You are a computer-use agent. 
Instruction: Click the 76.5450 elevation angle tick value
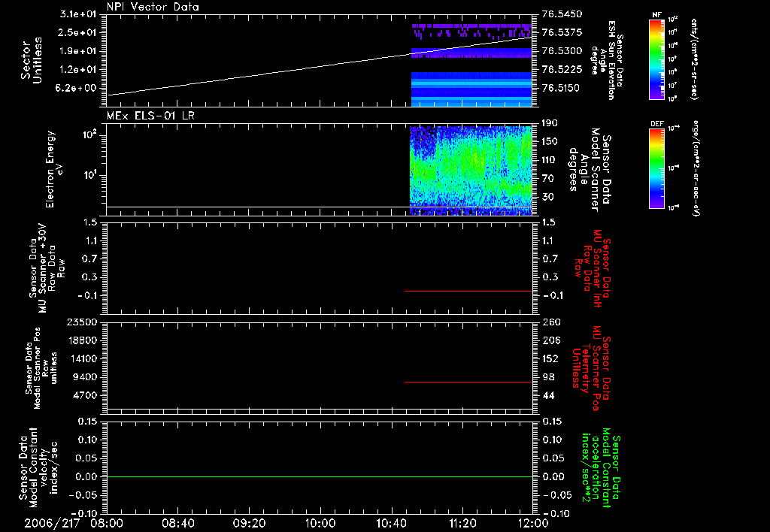point(562,14)
